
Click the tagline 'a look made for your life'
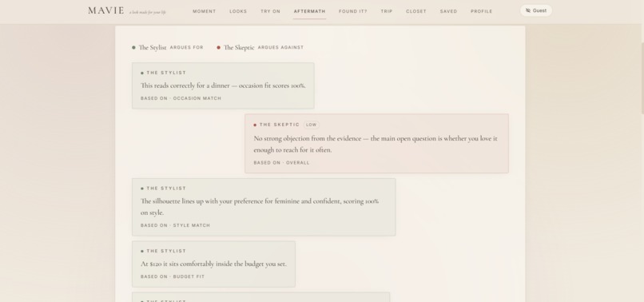tap(148, 12)
